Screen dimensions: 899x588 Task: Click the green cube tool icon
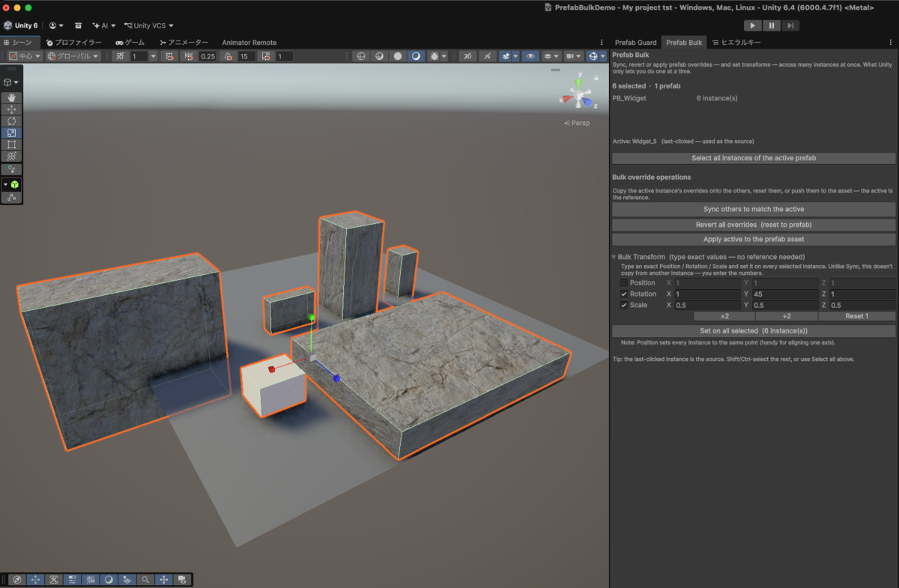tap(15, 184)
